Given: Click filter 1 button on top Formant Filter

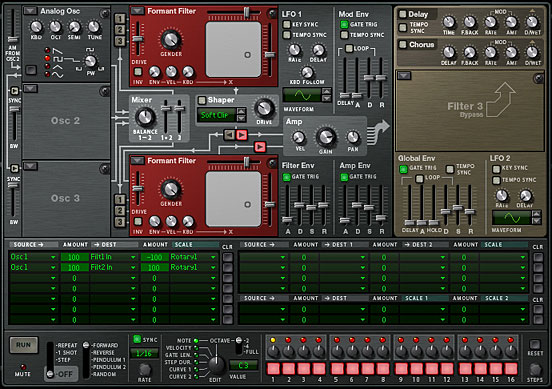Looking at the screenshot, I should pyautogui.click(x=120, y=18).
